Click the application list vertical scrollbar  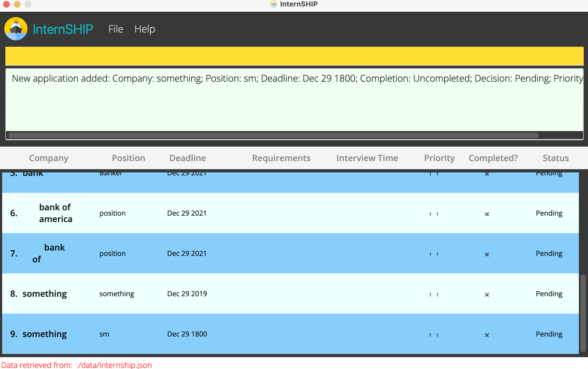tap(583, 313)
